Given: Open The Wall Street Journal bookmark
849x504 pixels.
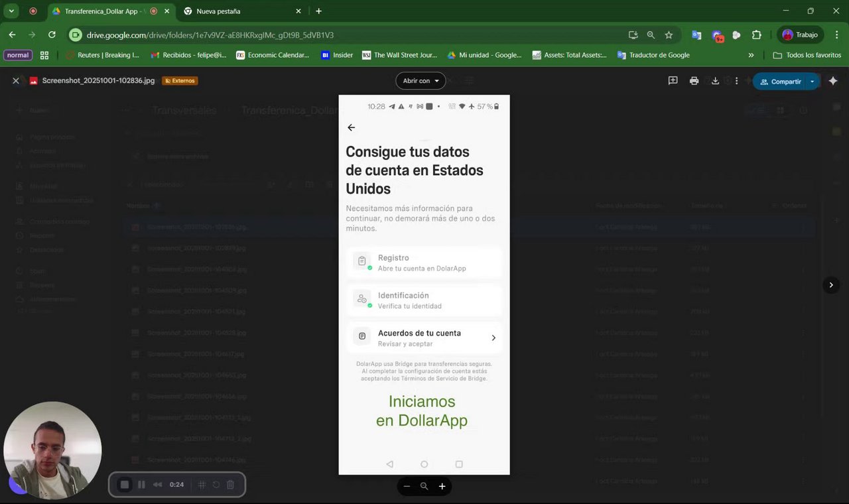Looking at the screenshot, I should [x=399, y=55].
